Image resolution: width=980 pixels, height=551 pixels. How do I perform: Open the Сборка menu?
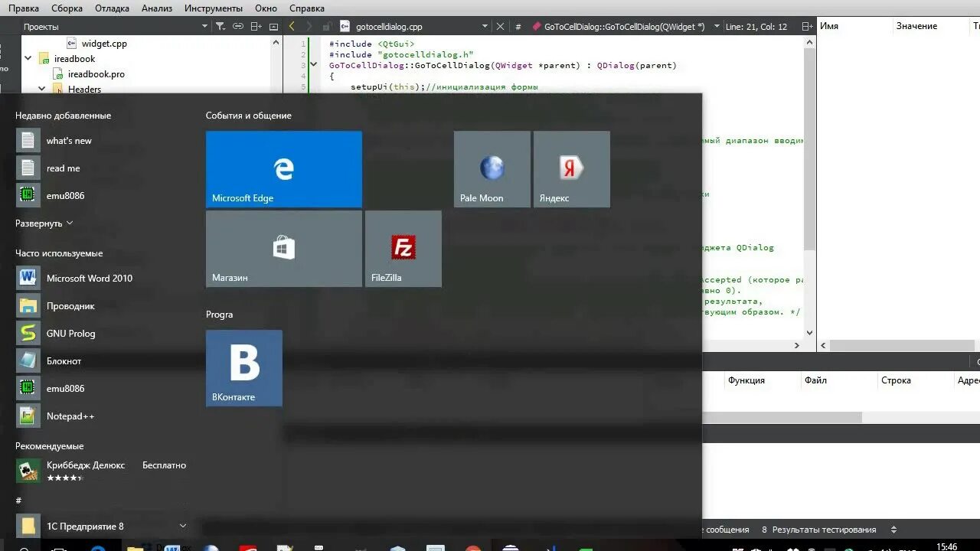(67, 8)
